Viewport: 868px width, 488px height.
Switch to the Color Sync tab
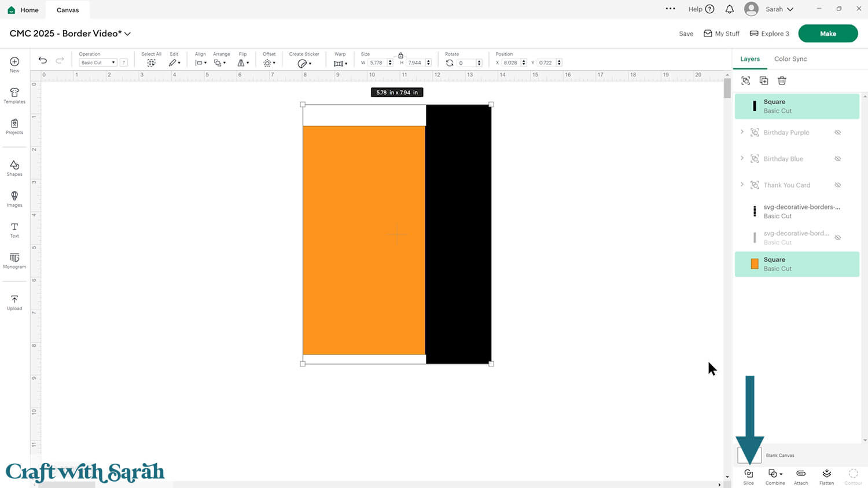pyautogui.click(x=790, y=59)
